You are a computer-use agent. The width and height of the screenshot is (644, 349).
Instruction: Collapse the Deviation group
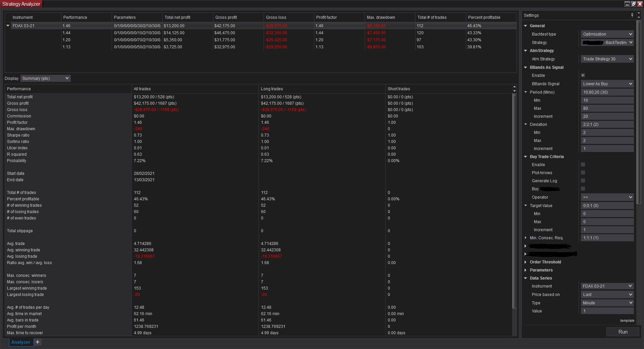pos(526,124)
